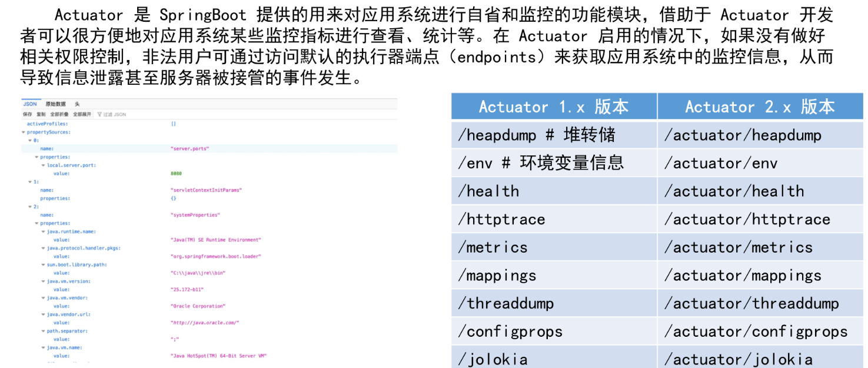Viewport: 868px width, 368px height.
Task: Collapse the local.server.port node
Action: pos(44,165)
